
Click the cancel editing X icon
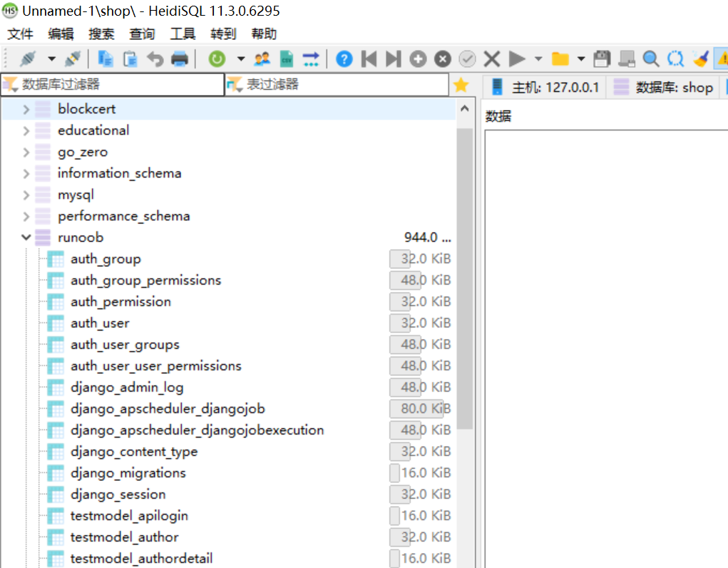492,59
